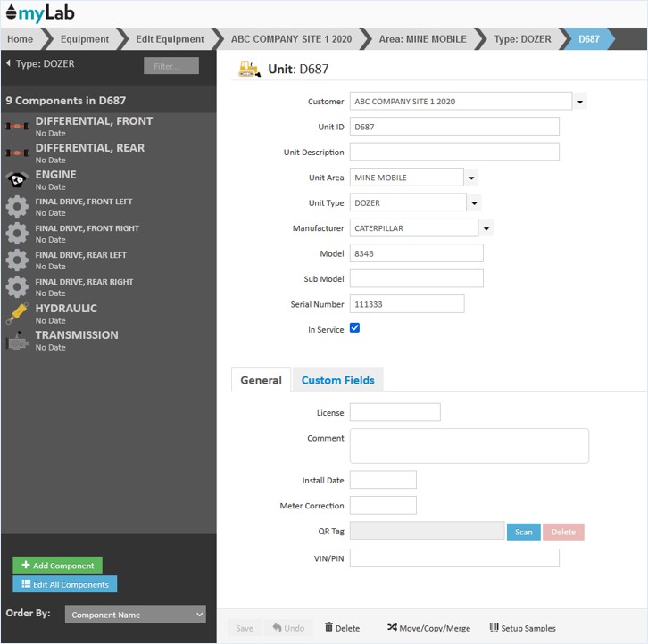The height and width of the screenshot is (644, 648).
Task: Switch to the Custom Fields tab
Action: (x=338, y=380)
